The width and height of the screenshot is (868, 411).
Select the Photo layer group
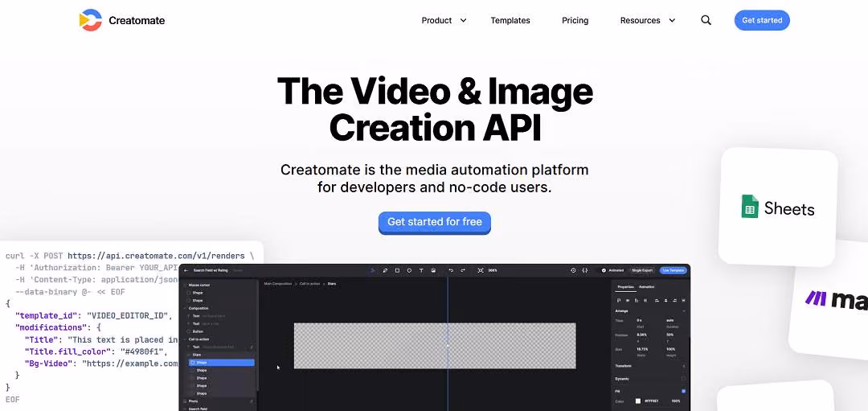(193, 401)
